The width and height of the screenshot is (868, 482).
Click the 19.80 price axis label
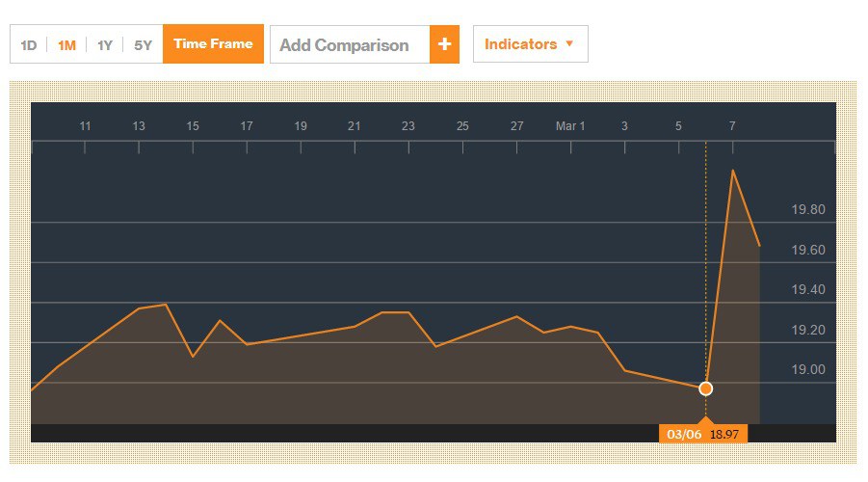(807, 209)
